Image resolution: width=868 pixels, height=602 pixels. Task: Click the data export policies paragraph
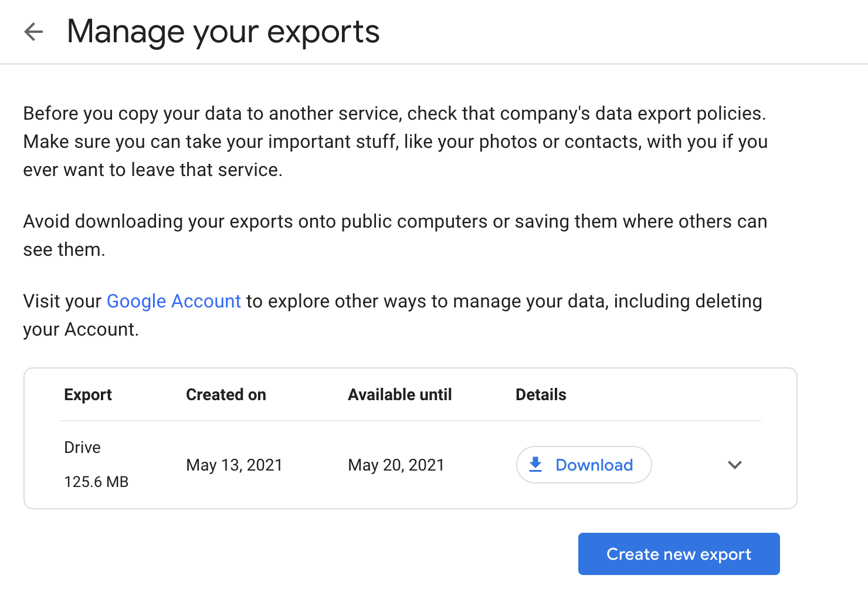[395, 141]
